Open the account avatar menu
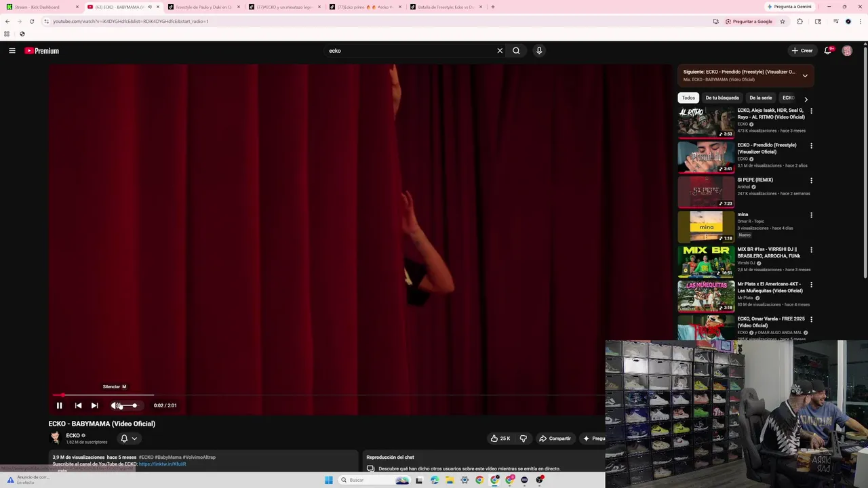This screenshot has width=868, height=488. coord(847,51)
